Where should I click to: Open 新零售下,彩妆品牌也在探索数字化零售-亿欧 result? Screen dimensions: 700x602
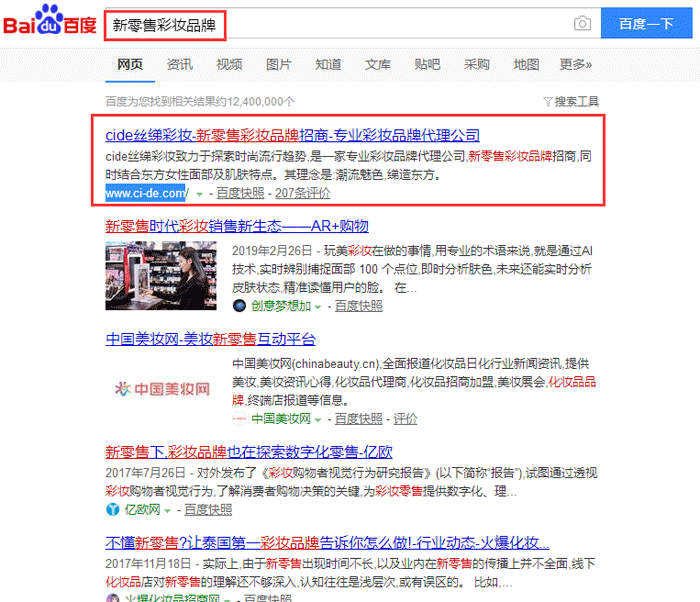point(249,452)
